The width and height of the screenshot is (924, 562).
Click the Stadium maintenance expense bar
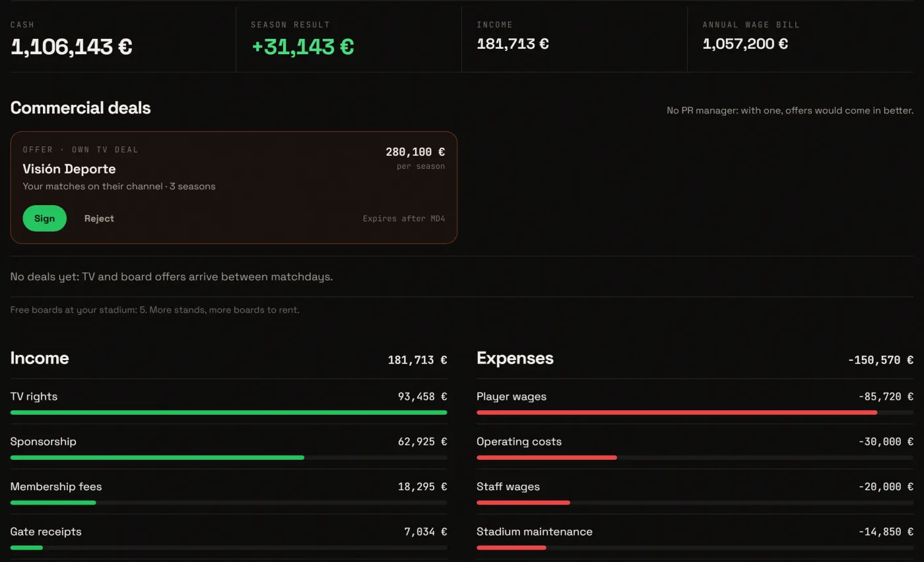pyautogui.click(x=695, y=547)
